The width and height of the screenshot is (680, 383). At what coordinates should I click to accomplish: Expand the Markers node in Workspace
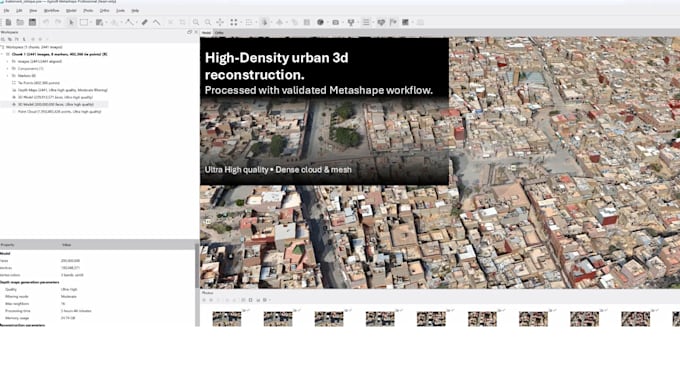pyautogui.click(x=7, y=76)
